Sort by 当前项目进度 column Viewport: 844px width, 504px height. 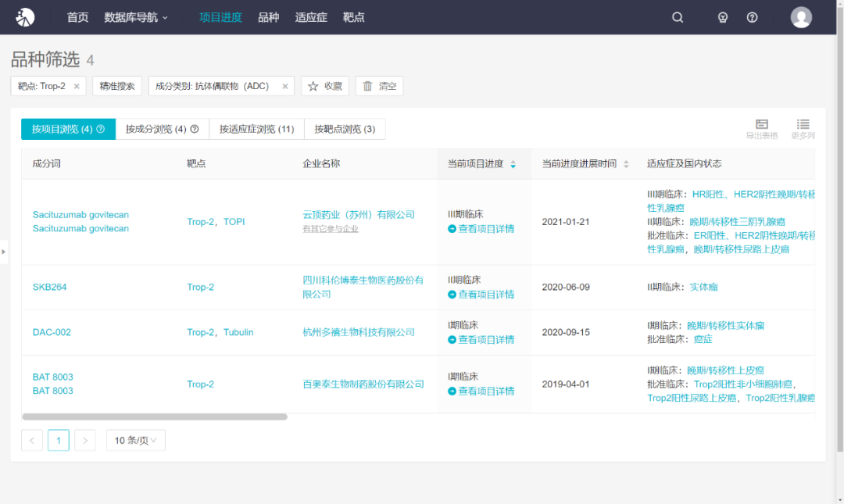pyautogui.click(x=513, y=163)
